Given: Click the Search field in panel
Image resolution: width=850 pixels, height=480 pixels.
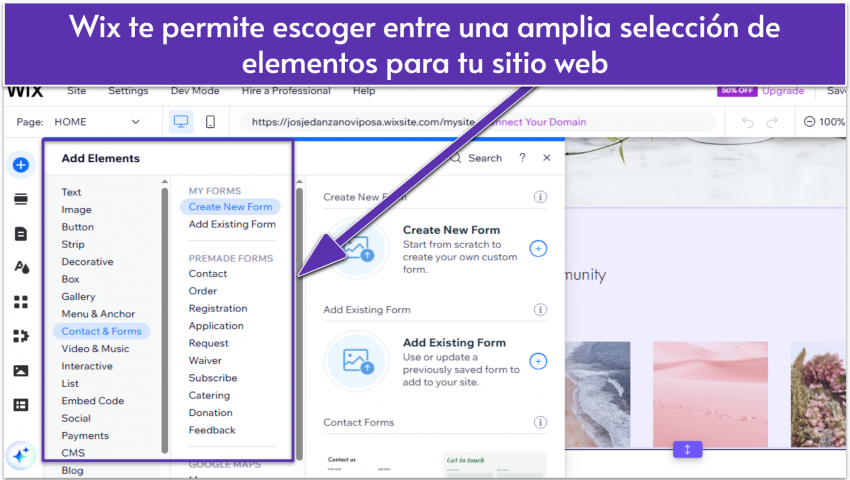Looking at the screenshot, I should click(x=477, y=158).
